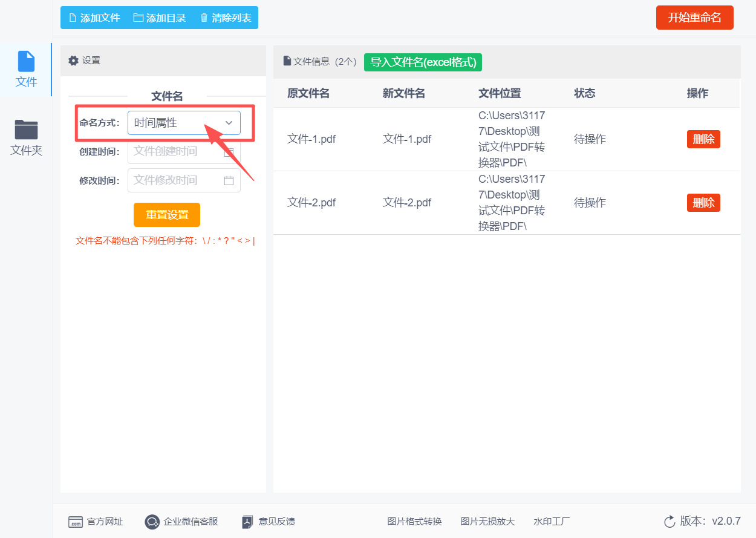The width and height of the screenshot is (756, 538).
Task: Click the version refresh icon
Action: coord(670,522)
